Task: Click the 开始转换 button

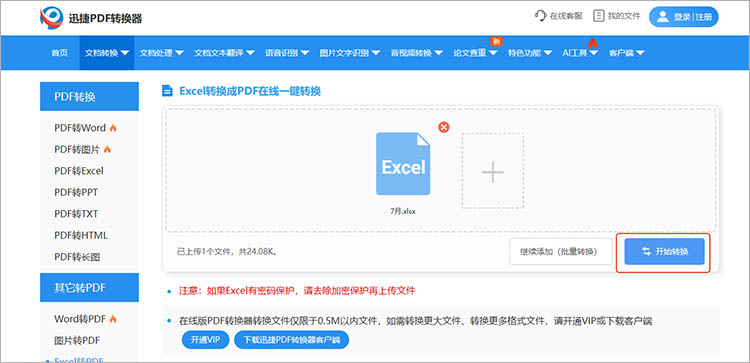Action: 664,252
